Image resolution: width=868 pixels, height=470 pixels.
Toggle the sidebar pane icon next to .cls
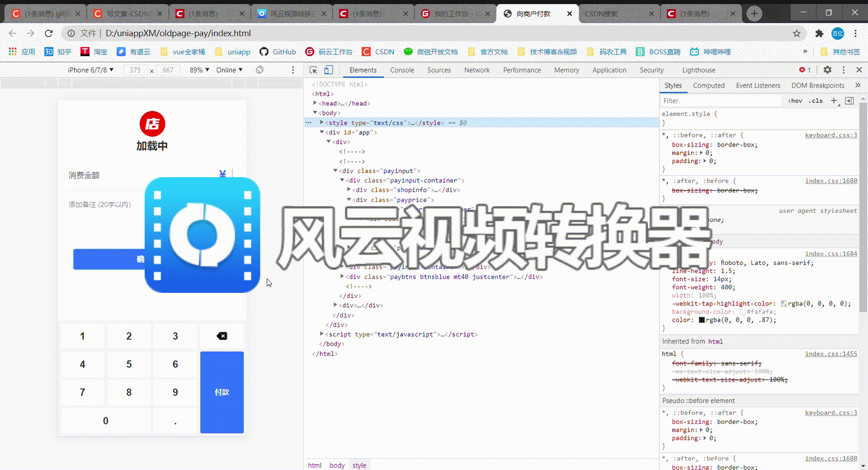click(x=850, y=101)
